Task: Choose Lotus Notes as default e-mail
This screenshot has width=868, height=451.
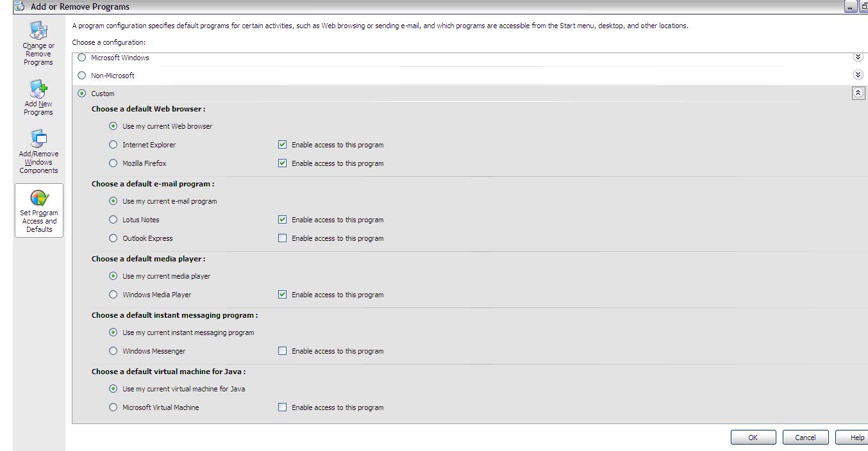Action: click(113, 220)
